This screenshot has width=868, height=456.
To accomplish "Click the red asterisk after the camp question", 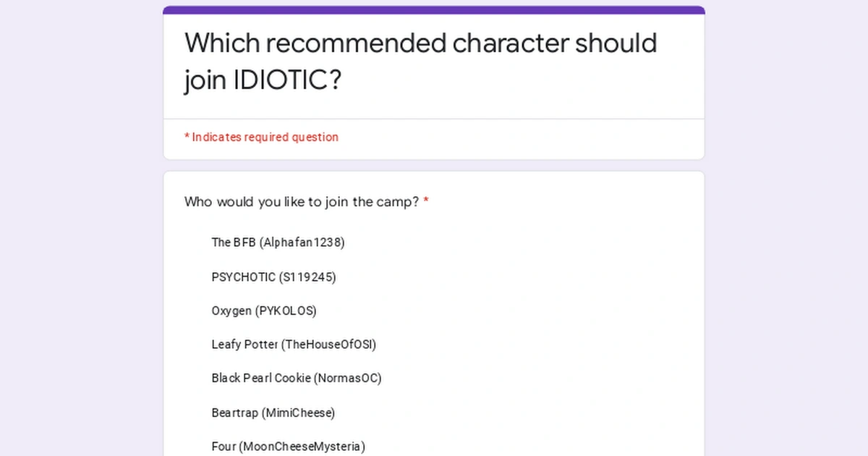I will [x=425, y=201].
